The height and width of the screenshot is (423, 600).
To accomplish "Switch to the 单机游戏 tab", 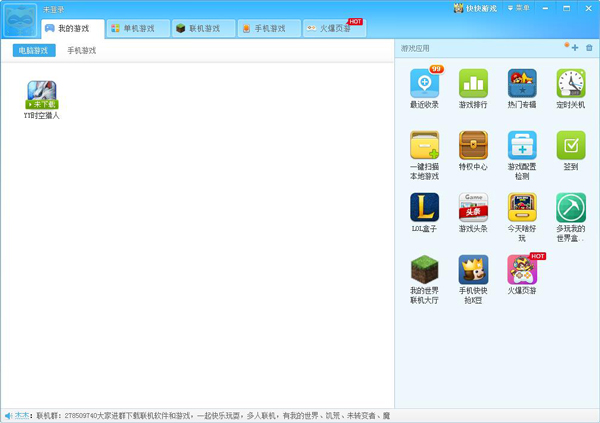I will pos(137,29).
